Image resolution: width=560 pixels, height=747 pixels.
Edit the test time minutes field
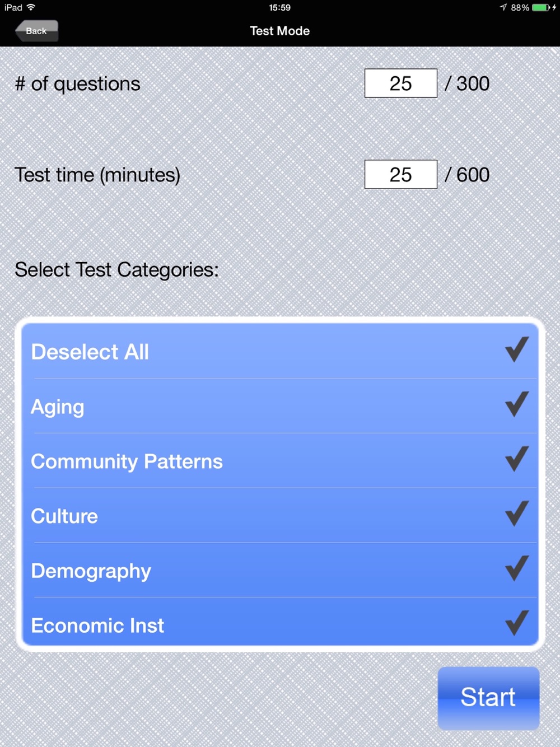click(x=400, y=175)
